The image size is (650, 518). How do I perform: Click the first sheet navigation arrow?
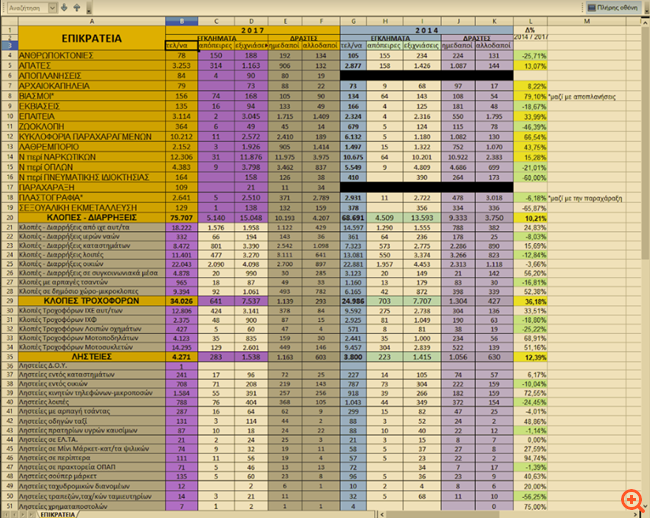click(x=6, y=512)
